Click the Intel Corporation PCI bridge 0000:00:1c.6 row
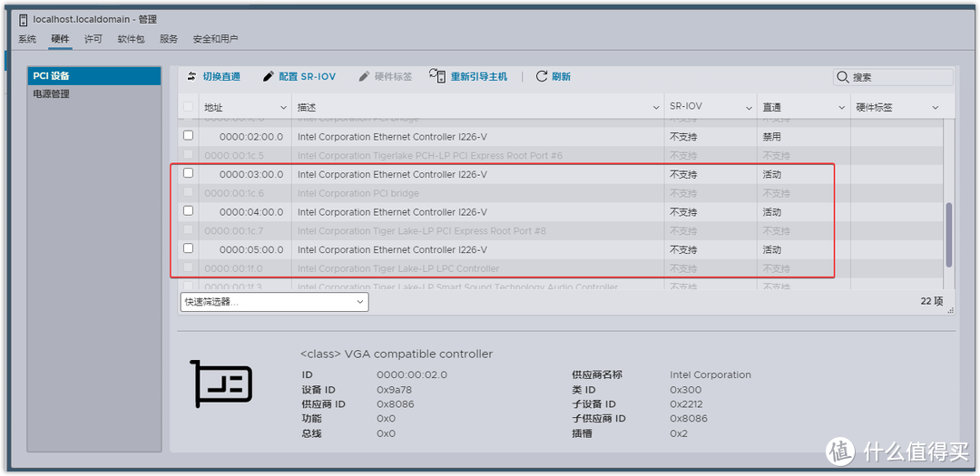This screenshot has height=476, width=980. tap(560, 193)
